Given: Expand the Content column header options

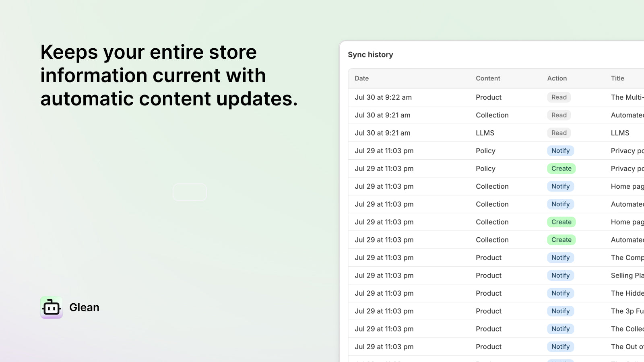Looking at the screenshot, I should point(488,78).
